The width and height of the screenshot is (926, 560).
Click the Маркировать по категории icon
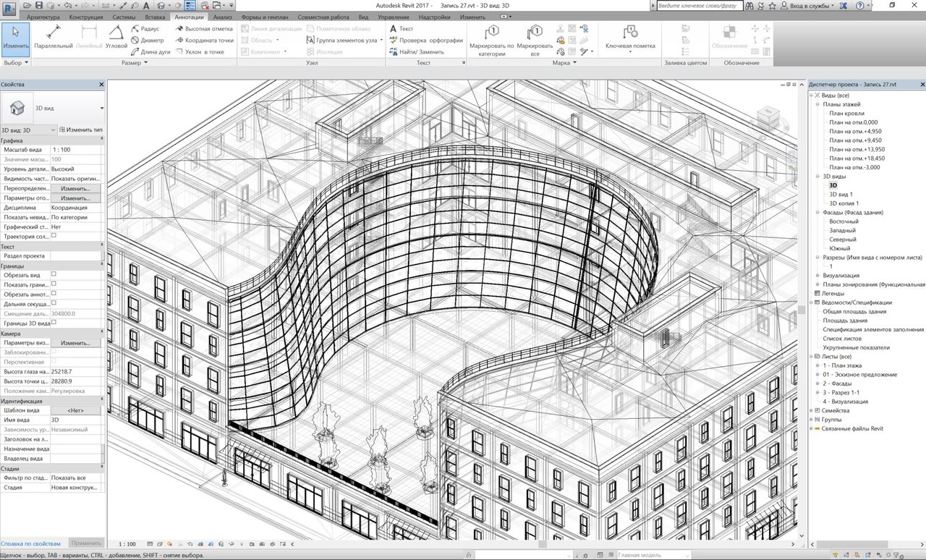[x=491, y=41]
